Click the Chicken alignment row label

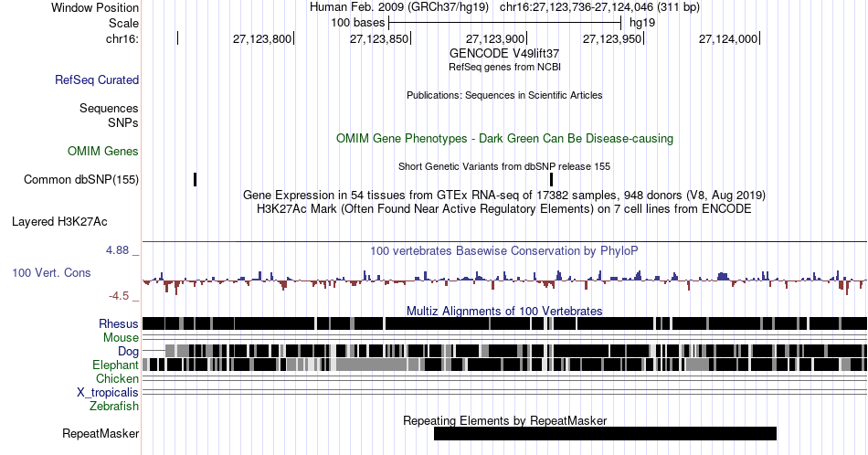coord(117,378)
